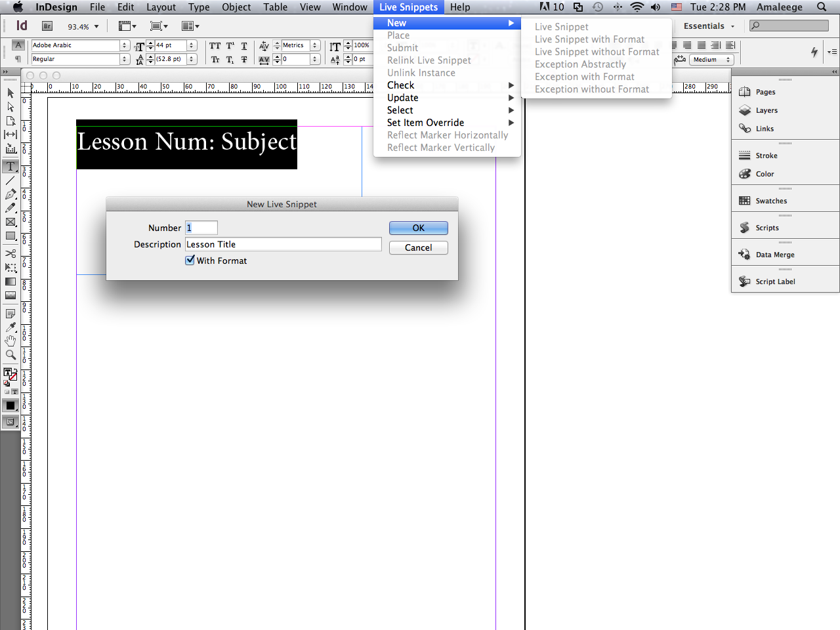
Task: Select the Hand tool
Action: [x=10, y=341]
